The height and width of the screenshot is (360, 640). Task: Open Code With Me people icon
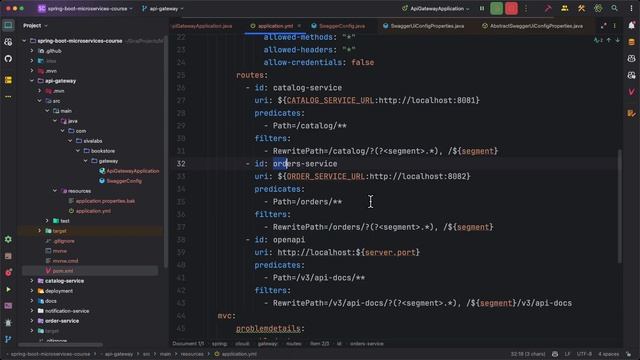(564, 9)
